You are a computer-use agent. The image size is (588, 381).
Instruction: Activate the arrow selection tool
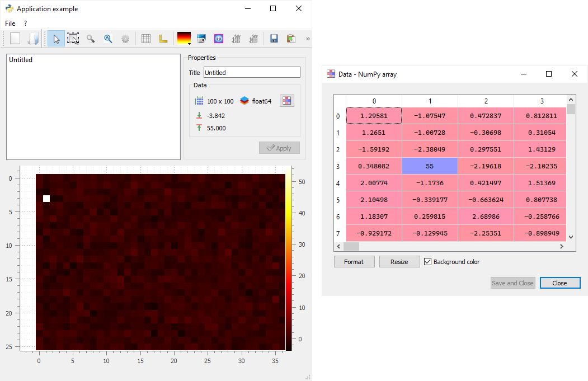click(56, 39)
